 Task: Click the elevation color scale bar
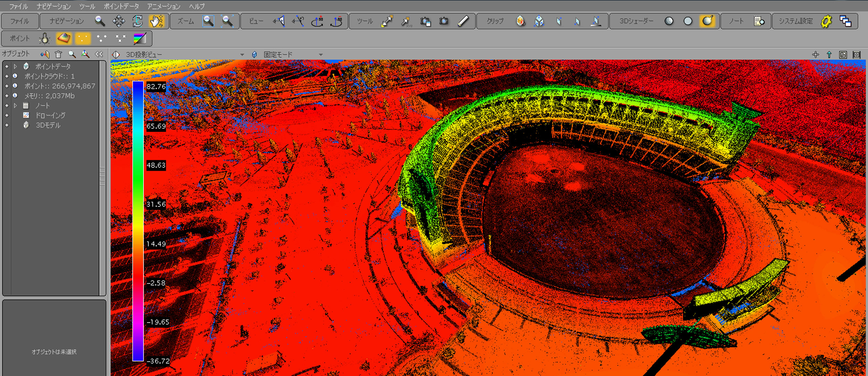pyautogui.click(x=138, y=221)
